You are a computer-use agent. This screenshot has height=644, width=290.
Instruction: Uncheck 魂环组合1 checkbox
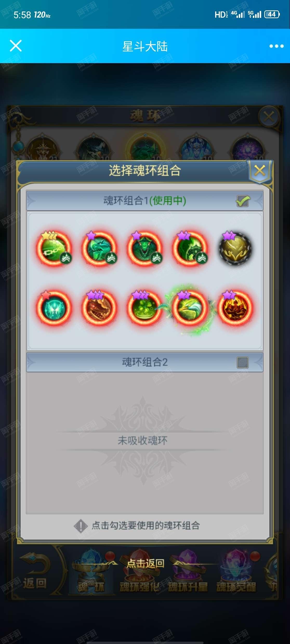point(243,201)
